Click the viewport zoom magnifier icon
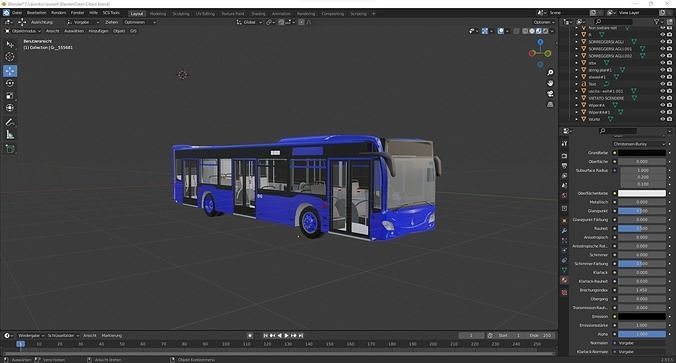 click(x=550, y=72)
